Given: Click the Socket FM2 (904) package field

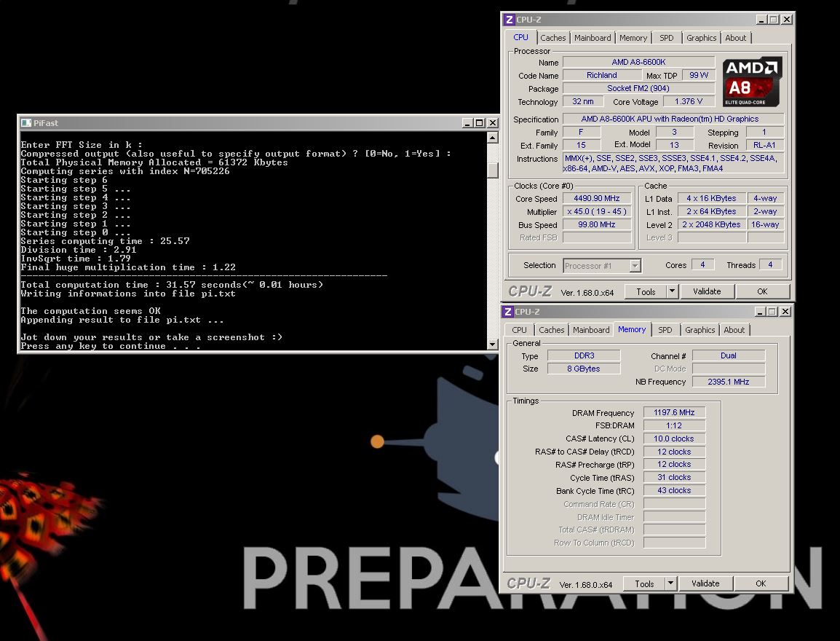Looking at the screenshot, I should click(x=638, y=88).
